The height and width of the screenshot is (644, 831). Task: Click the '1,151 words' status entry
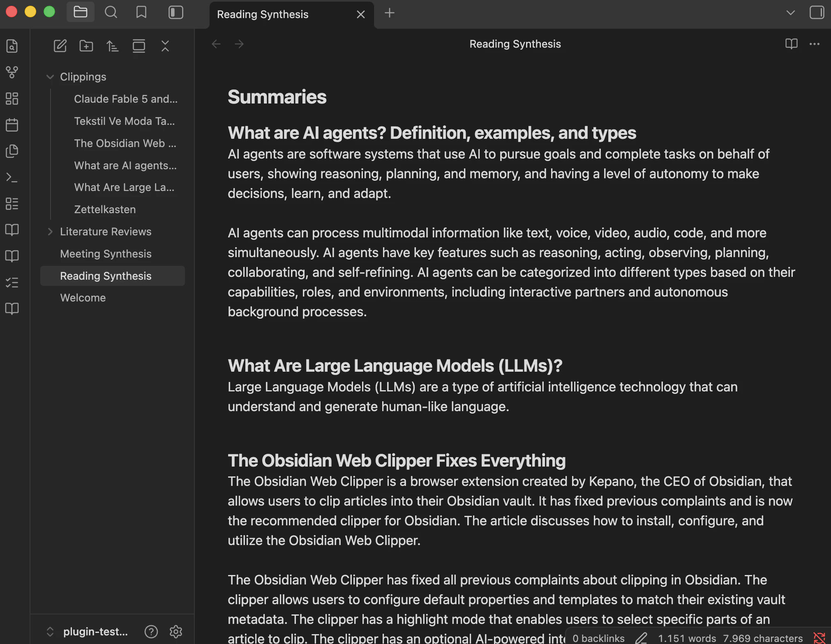coord(687,638)
